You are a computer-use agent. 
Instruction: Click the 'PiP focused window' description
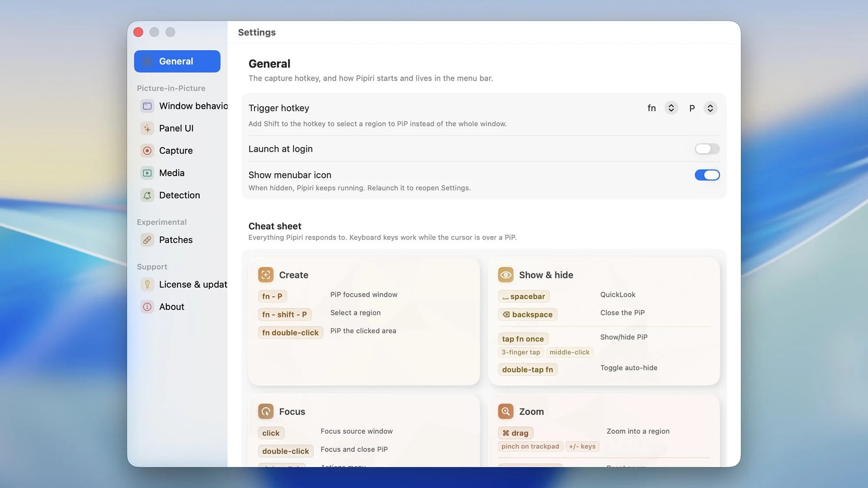[364, 295]
